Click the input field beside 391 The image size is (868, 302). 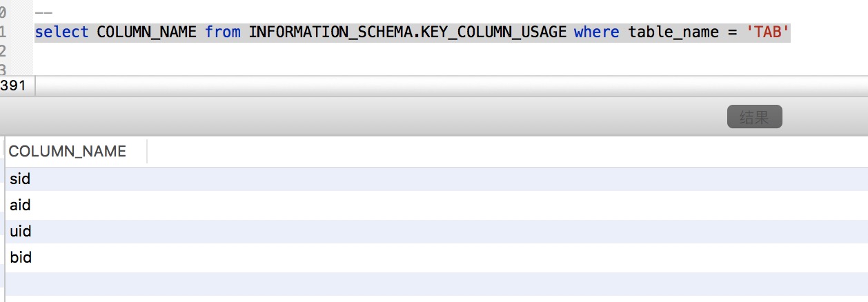tap(451, 85)
